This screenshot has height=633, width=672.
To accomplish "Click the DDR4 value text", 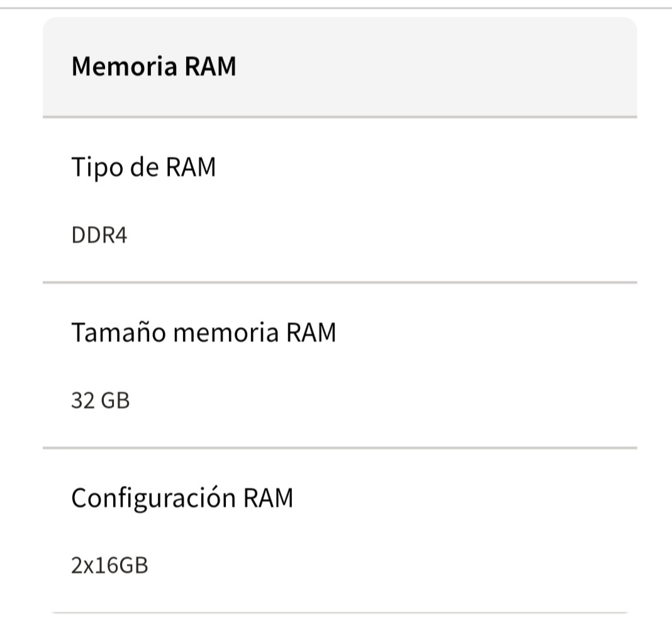I will point(99,236).
